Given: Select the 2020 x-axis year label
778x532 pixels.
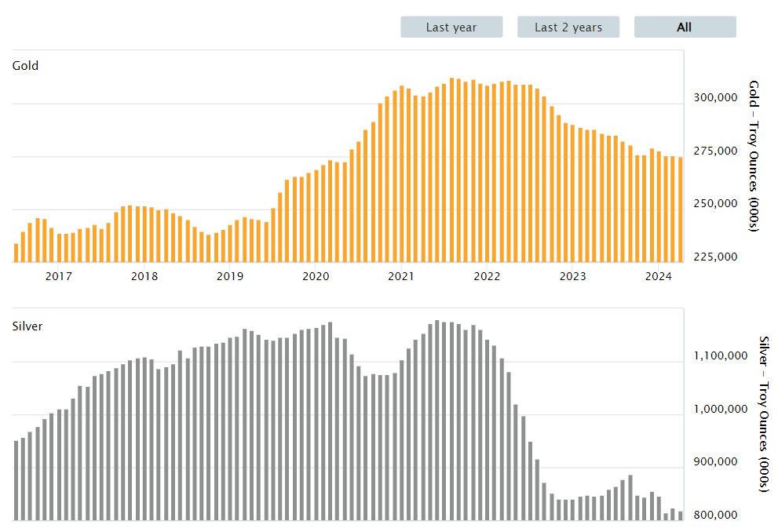Looking at the screenshot, I should point(316,276).
